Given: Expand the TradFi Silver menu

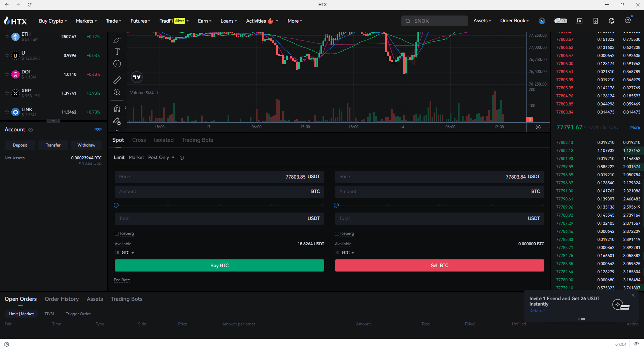Looking at the screenshot, I should pyautogui.click(x=174, y=21).
